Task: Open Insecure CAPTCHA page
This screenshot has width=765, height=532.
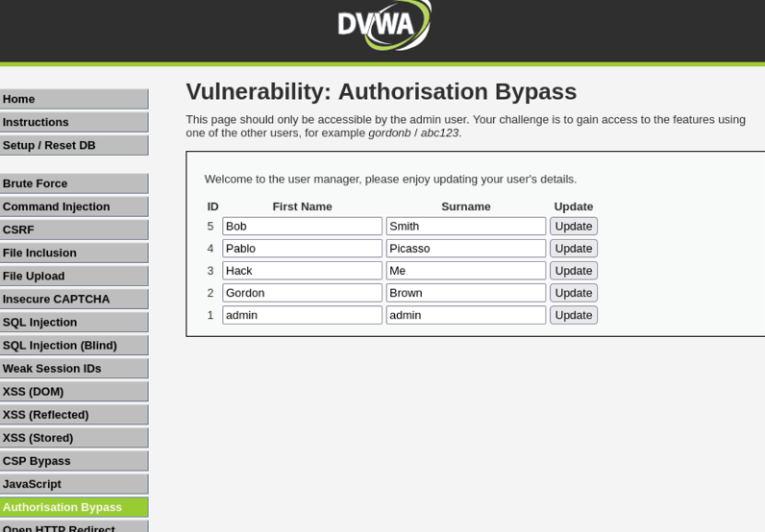Action: [x=74, y=299]
